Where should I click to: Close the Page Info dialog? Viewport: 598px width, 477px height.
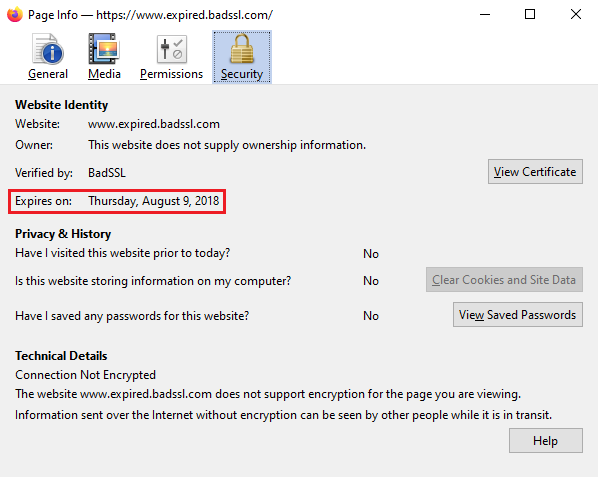tap(575, 14)
